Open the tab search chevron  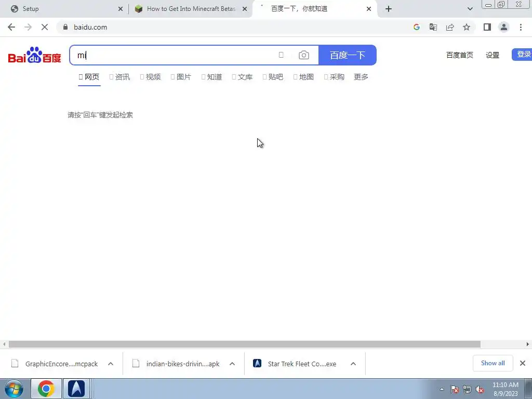[470, 9]
